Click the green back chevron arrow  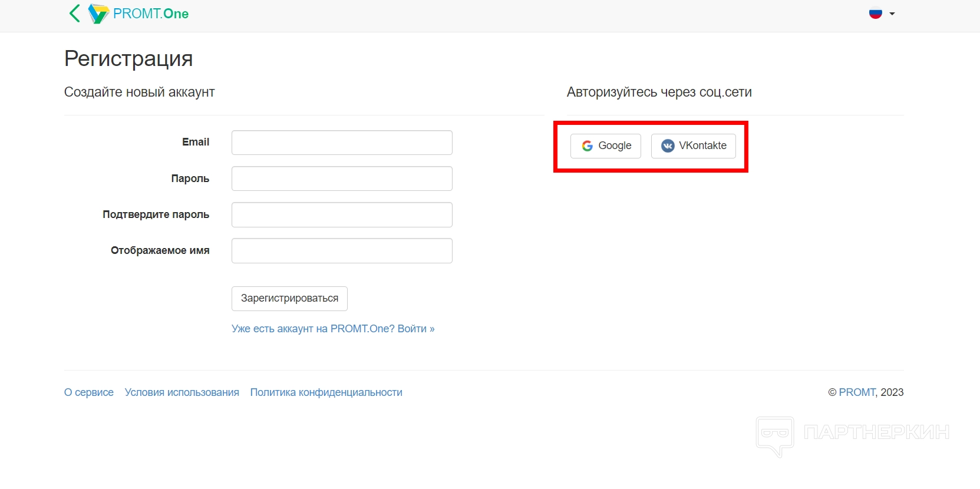(74, 14)
